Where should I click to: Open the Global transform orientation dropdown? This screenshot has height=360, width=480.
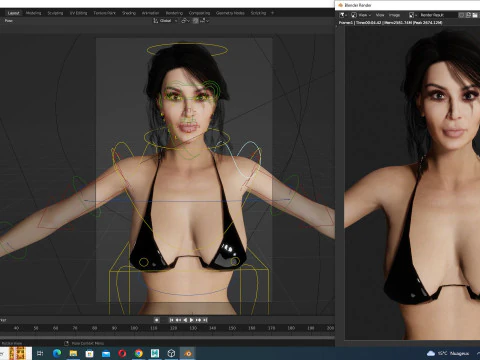click(165, 21)
